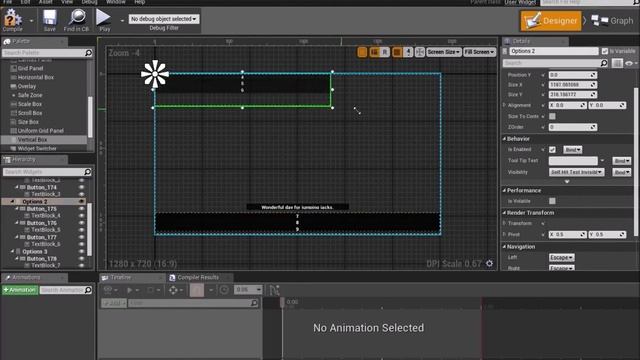Expand the Alignment property
The width and height of the screenshot is (640, 360).
click(504, 105)
